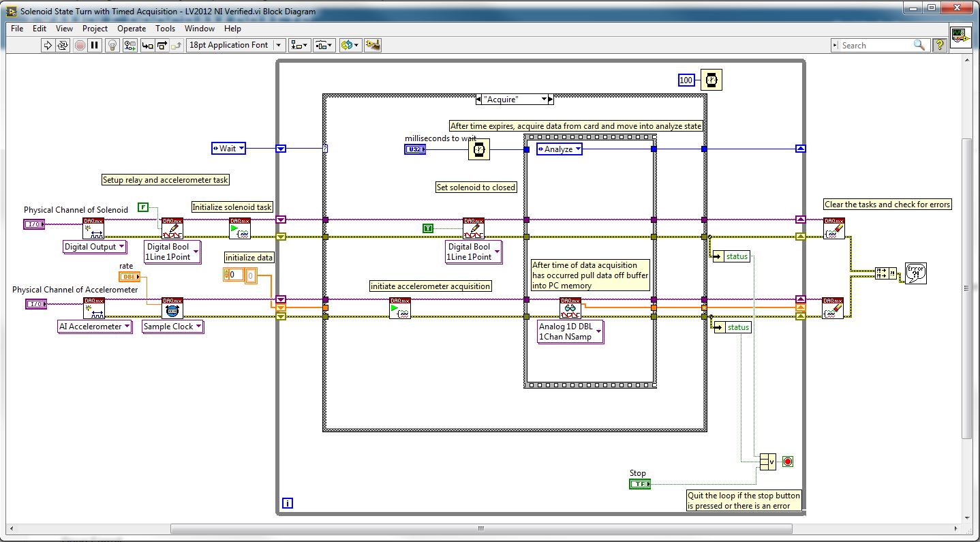Toggle Retain Wire Values button

pyautogui.click(x=129, y=45)
